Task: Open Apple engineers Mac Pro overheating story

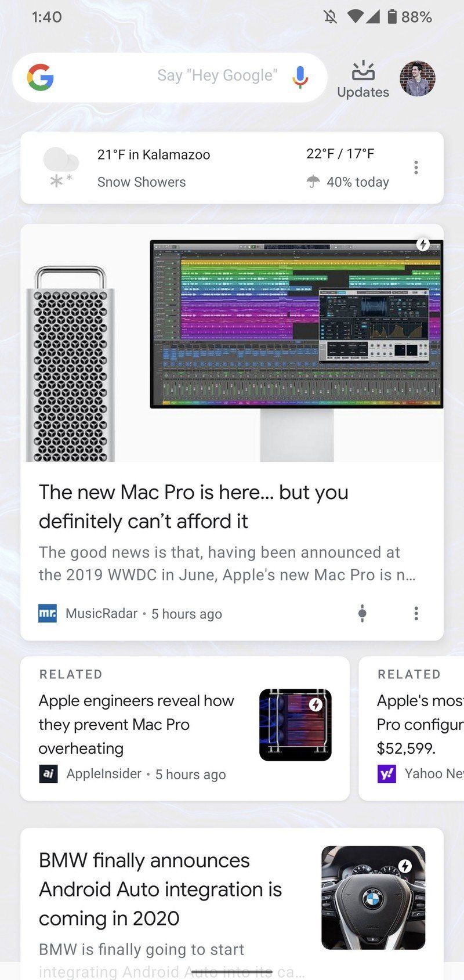Action: pyautogui.click(x=136, y=724)
